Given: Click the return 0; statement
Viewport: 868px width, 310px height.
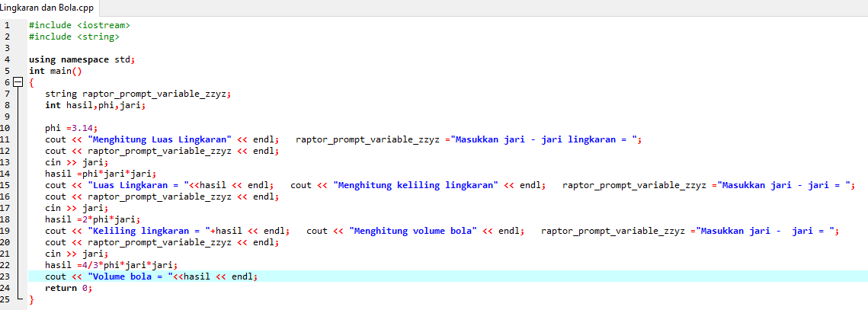Looking at the screenshot, I should click(x=69, y=288).
